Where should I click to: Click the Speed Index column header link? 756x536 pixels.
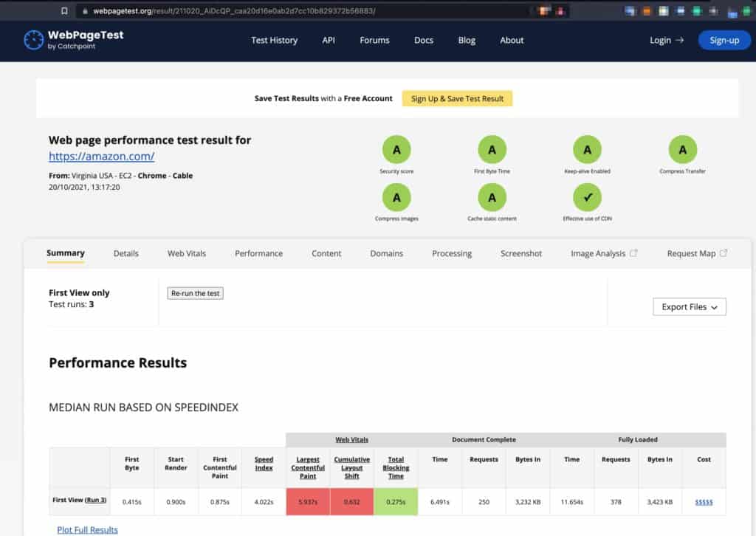click(x=264, y=464)
